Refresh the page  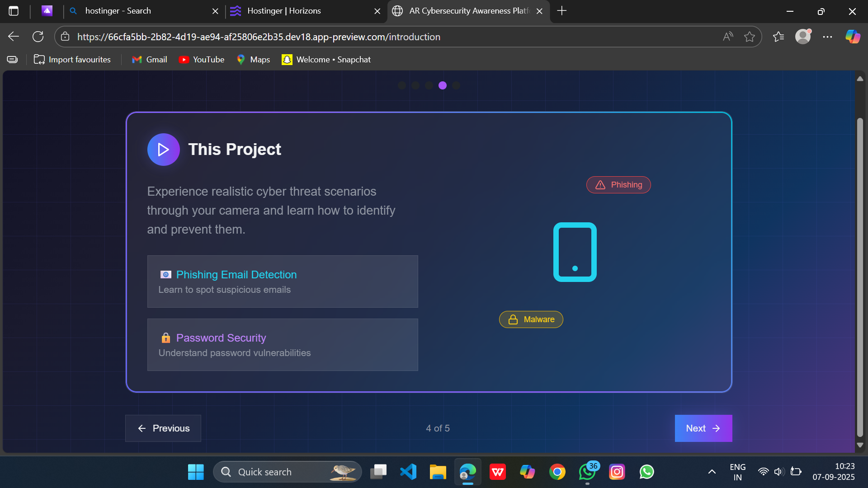(38, 37)
